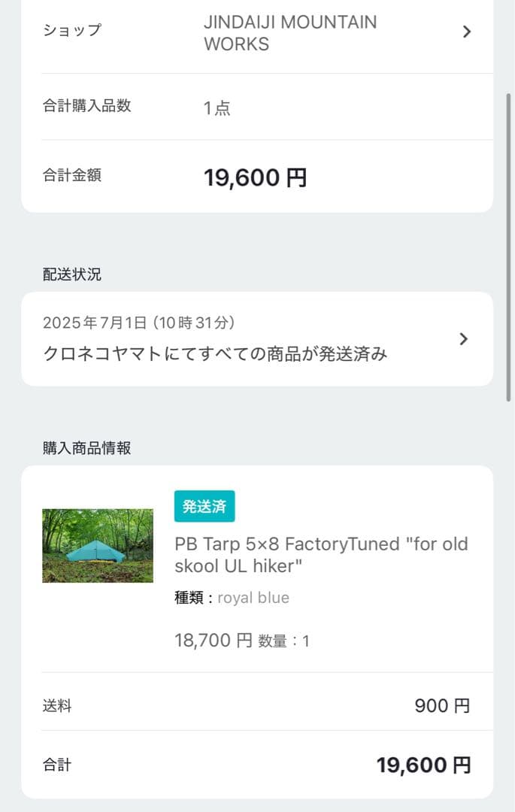Screen dimensions: 515x812
Task: Click the tent product thumbnail image
Action: coord(98,545)
